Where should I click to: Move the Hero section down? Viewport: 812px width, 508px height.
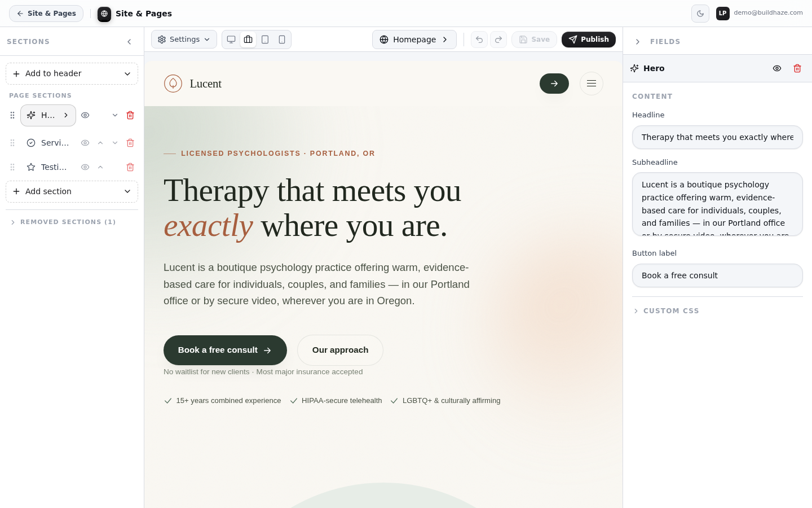coord(115,115)
